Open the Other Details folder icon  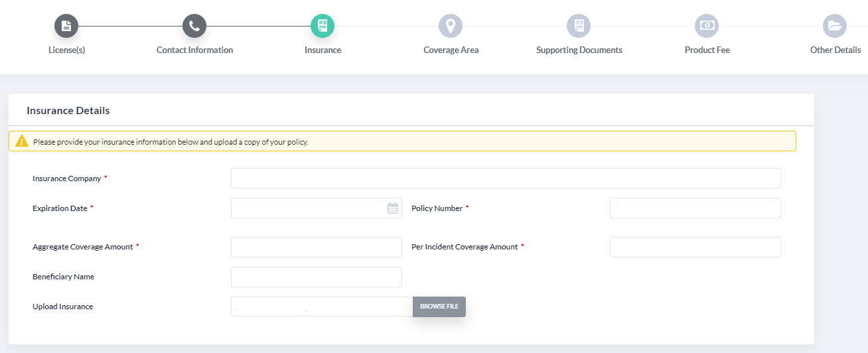[x=835, y=26]
